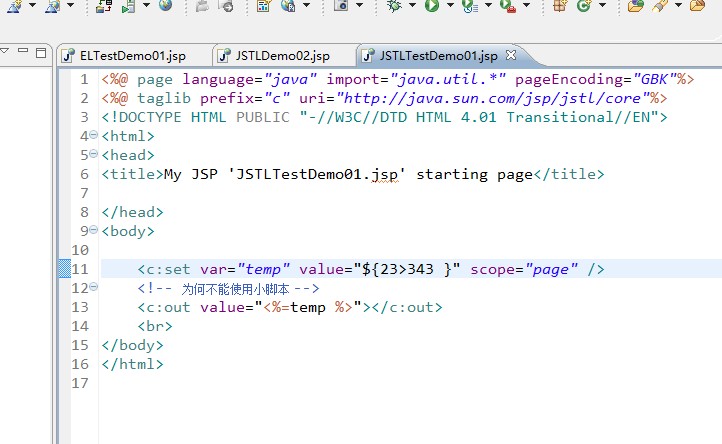Collapse the html tag fold on line 4
The height and width of the screenshot is (444, 722).
93,136
